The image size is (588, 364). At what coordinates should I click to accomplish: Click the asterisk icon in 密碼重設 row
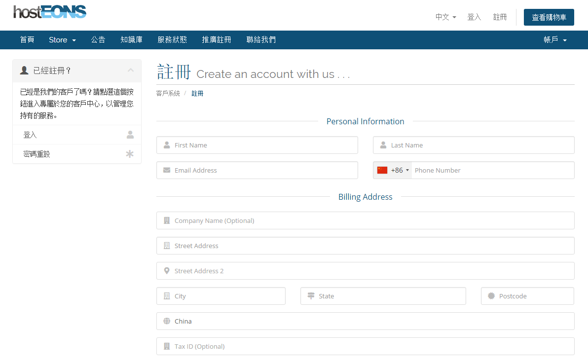(130, 154)
